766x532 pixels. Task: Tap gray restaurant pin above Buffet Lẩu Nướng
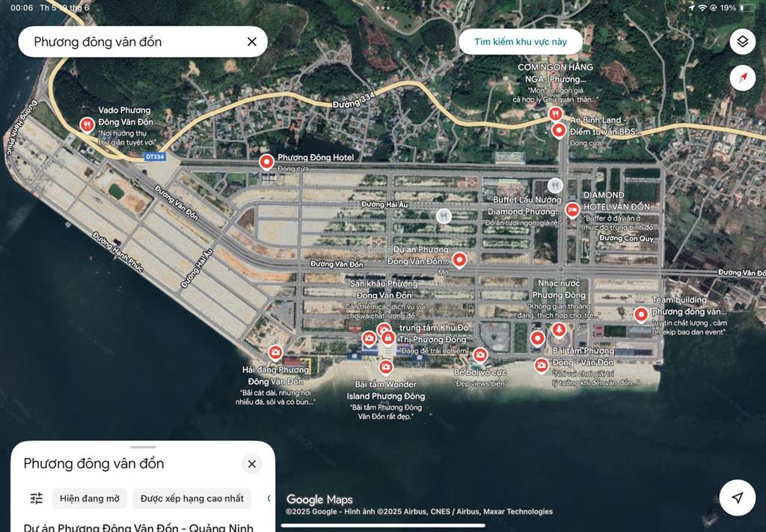pos(554,185)
